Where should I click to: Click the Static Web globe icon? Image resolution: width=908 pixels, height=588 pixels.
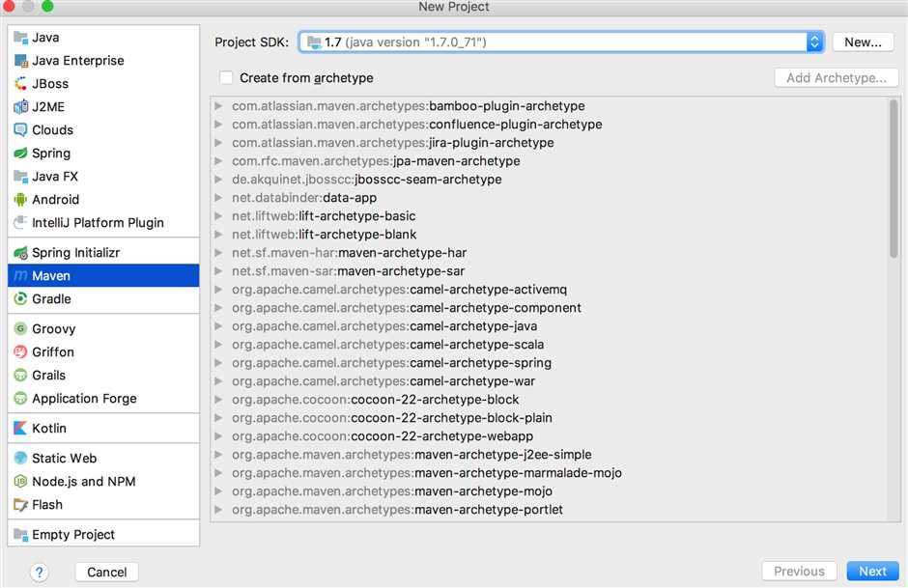20,459
